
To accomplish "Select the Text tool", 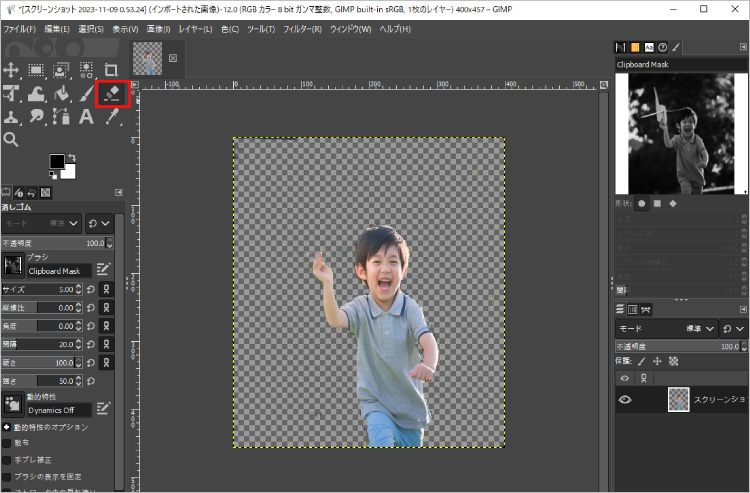I will (x=86, y=118).
